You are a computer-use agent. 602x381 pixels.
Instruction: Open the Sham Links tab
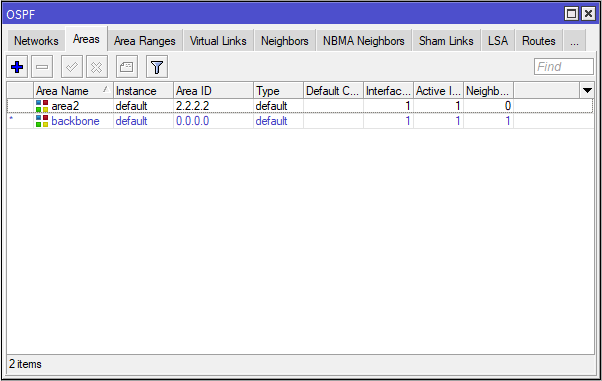[446, 41]
